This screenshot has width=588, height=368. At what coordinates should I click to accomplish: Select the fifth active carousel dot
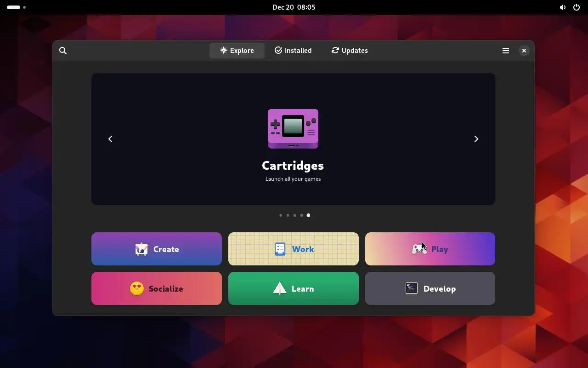click(x=308, y=215)
